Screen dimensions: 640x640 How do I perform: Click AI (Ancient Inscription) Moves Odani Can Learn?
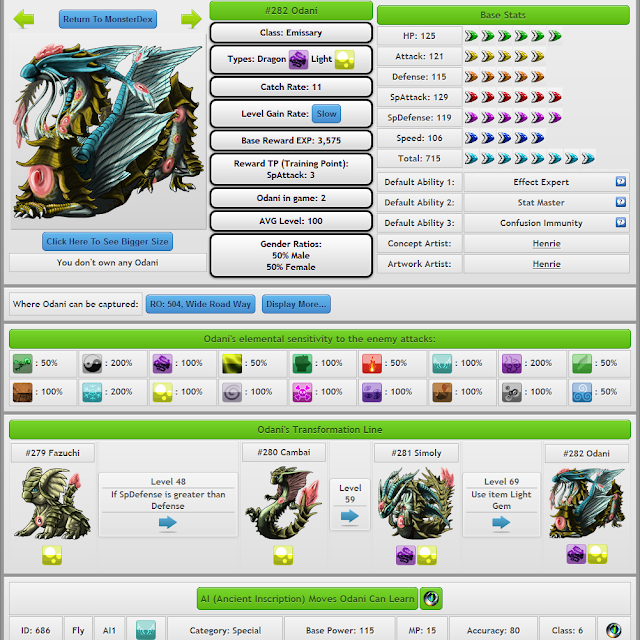307,599
